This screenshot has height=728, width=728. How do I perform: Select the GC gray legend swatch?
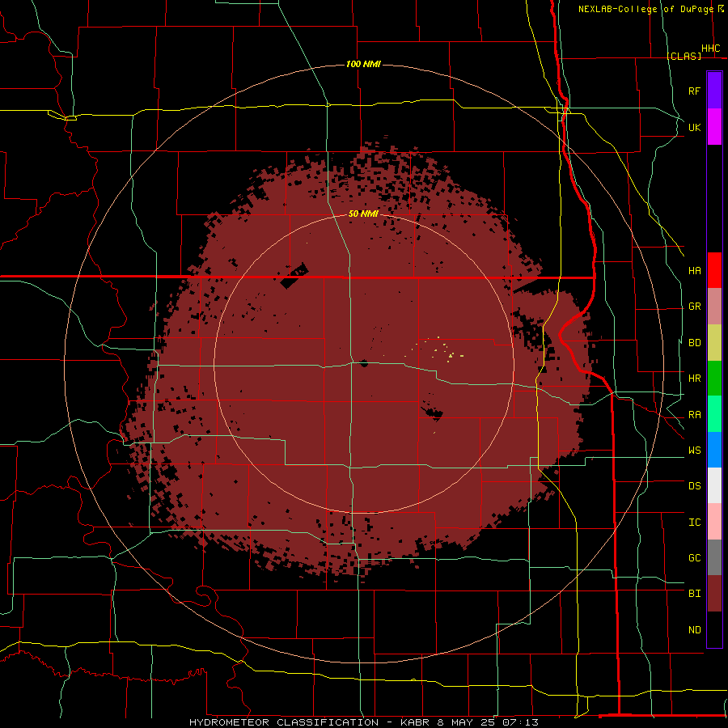tap(714, 557)
